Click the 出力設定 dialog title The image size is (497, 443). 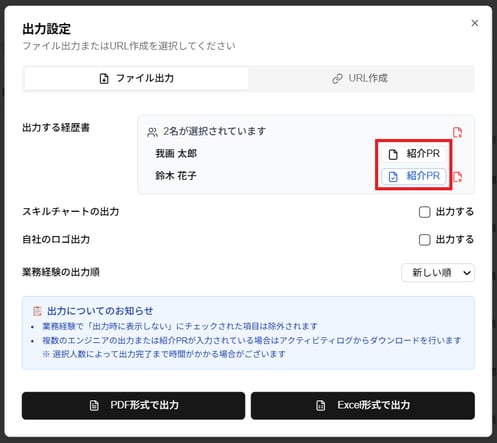click(x=46, y=29)
